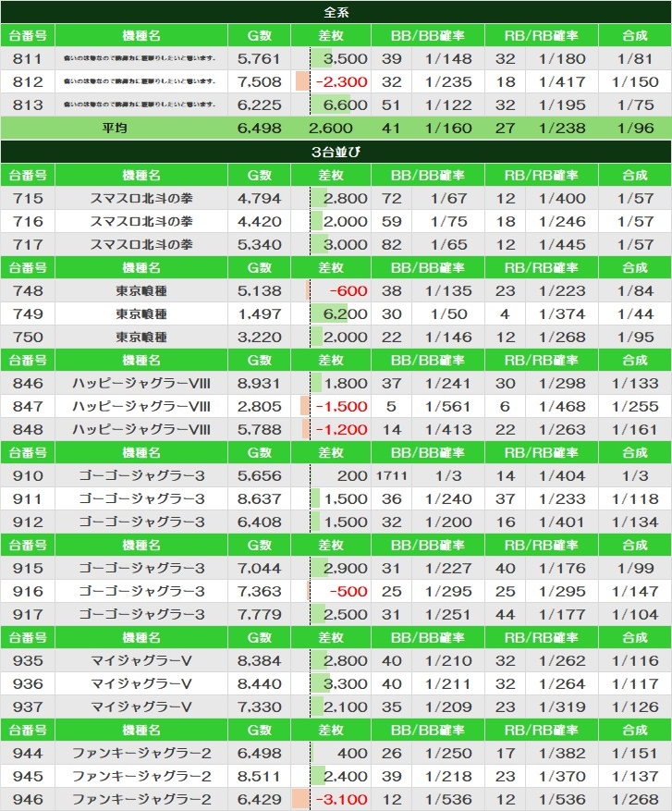This screenshot has height=811, width=672.
Task: Select ゴーゴージャグラー3 in row 910
Action: tap(141, 476)
